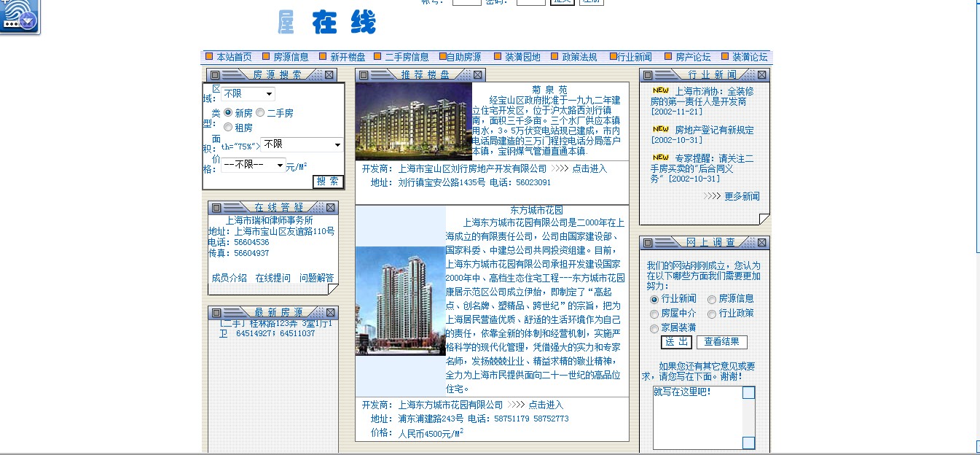Viewport: 980px width, 455px height.
Task: Choose 房源信息 option in the survey
Action: pos(712,300)
